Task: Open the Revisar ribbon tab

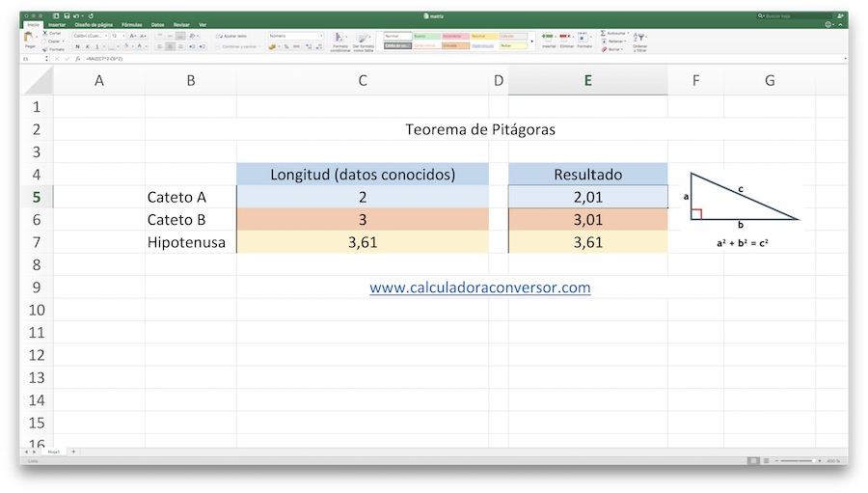Action: (181, 24)
